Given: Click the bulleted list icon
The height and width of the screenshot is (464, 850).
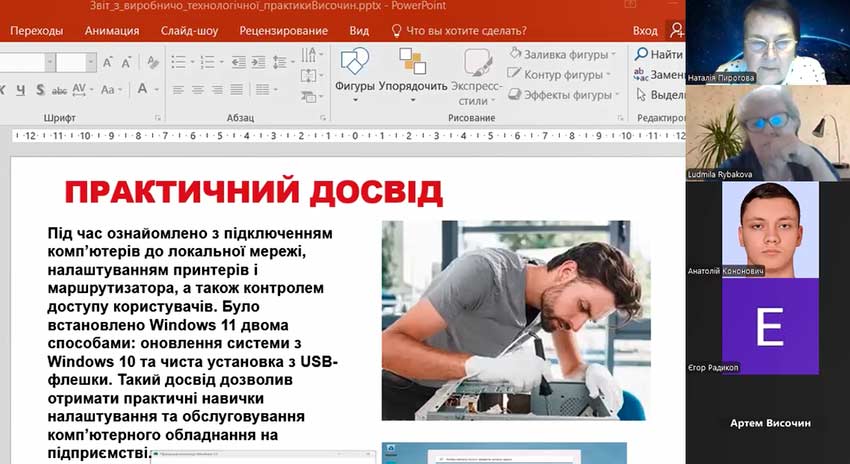Looking at the screenshot, I should [177, 62].
